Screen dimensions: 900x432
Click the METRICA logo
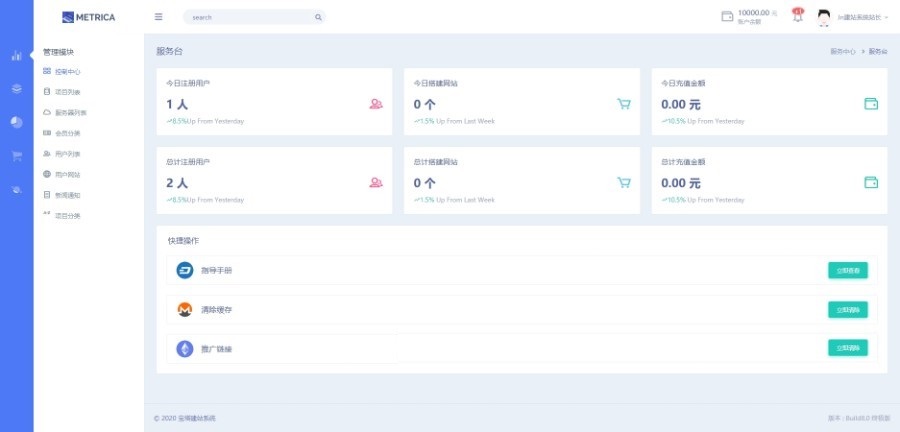[88, 17]
